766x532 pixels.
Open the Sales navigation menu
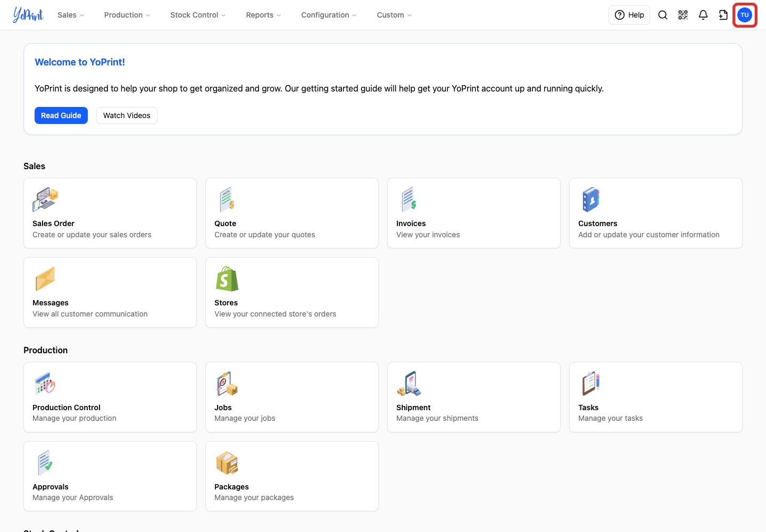pyautogui.click(x=71, y=15)
